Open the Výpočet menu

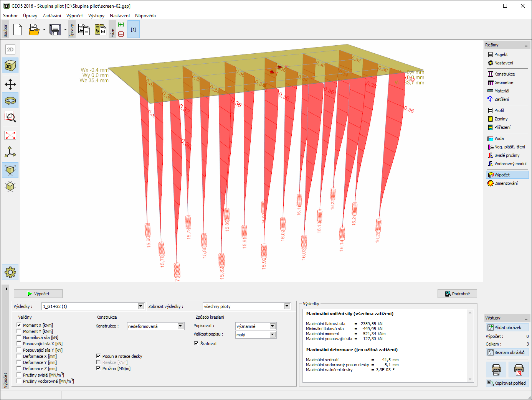pos(74,16)
